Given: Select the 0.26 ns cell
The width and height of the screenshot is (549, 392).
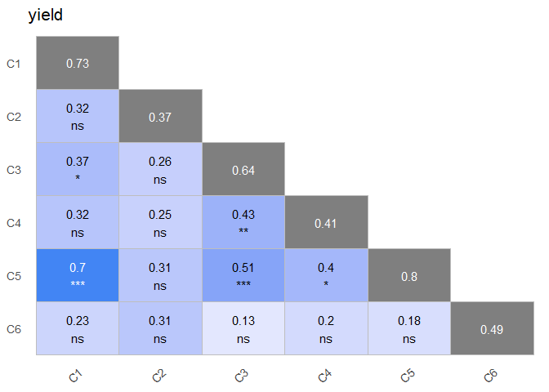Looking at the screenshot, I should coord(160,169).
